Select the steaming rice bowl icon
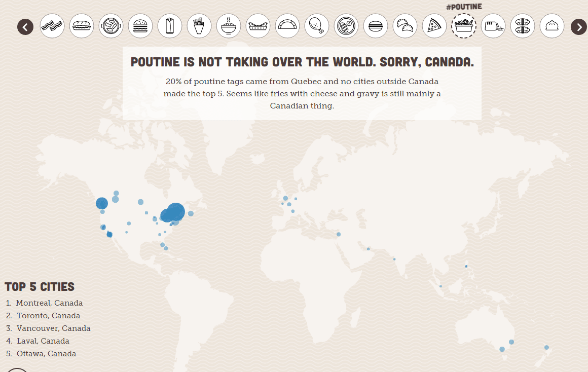The image size is (588, 372). [x=229, y=26]
